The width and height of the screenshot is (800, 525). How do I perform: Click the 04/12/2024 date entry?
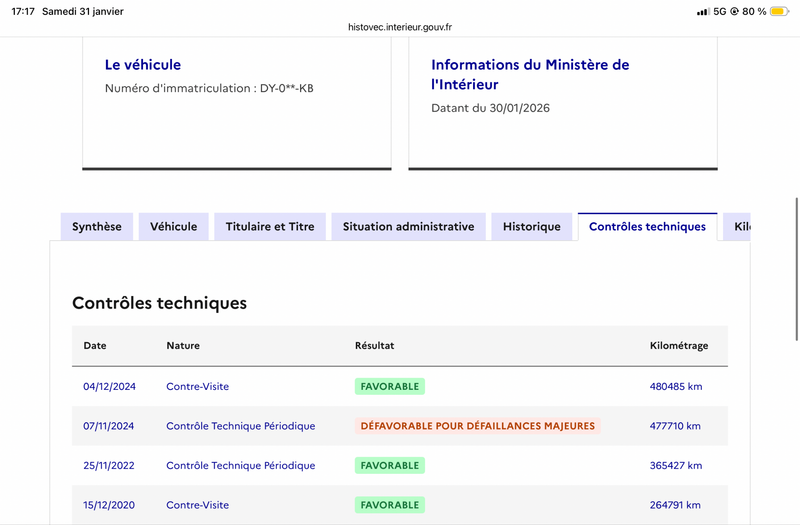pyautogui.click(x=108, y=386)
